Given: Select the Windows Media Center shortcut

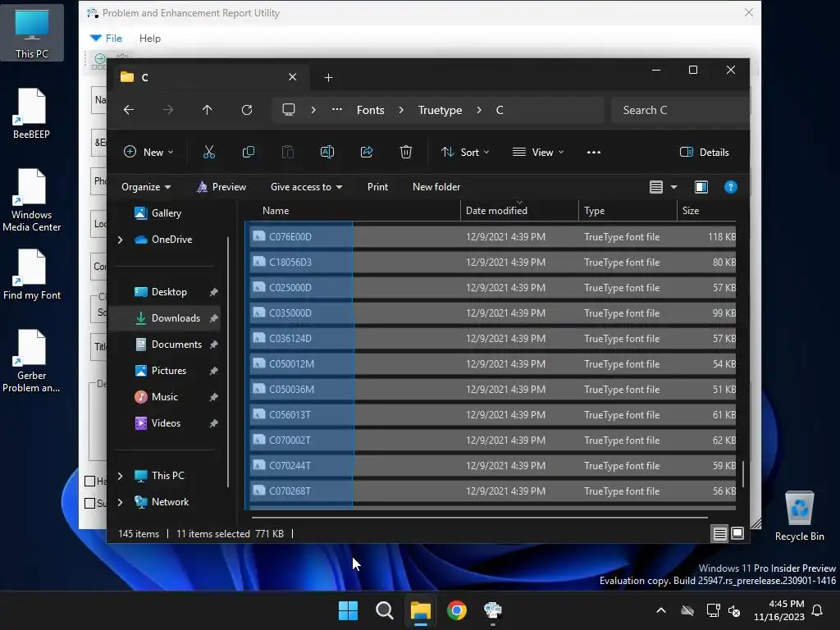Looking at the screenshot, I should [32, 200].
